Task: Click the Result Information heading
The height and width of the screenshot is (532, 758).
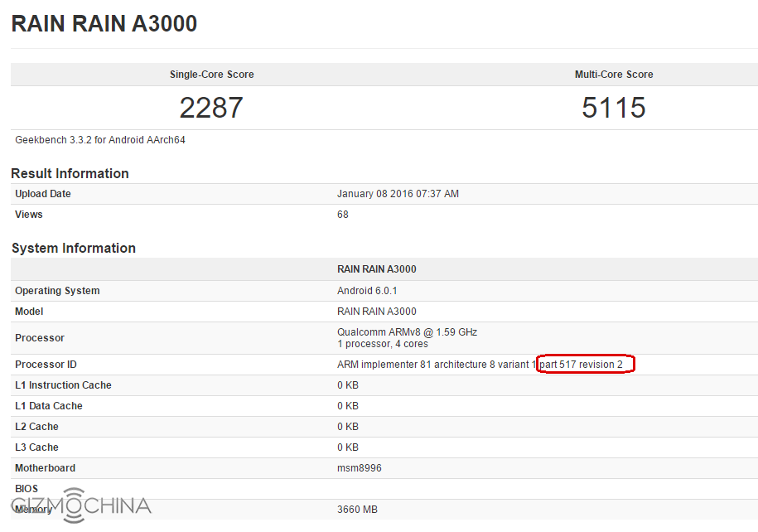Action: [70, 173]
